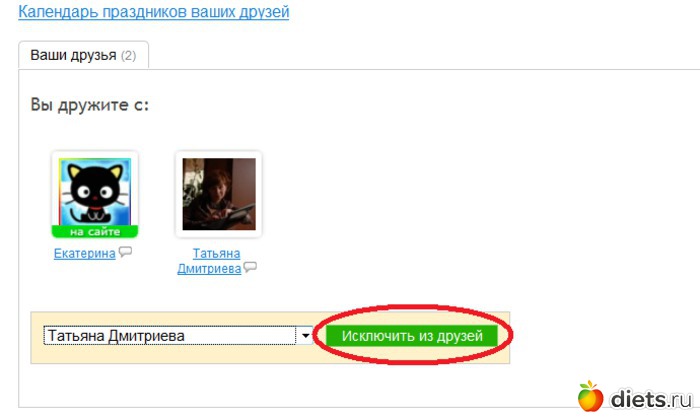Click the friend count (2) in tab
Image resolution: width=700 pixels, height=420 pixels.
tap(129, 56)
